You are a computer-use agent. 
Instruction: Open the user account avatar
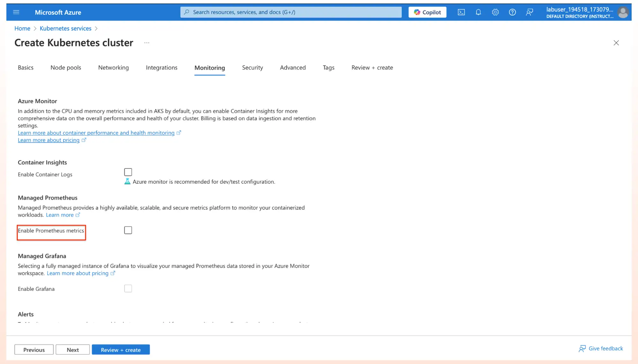(x=623, y=12)
